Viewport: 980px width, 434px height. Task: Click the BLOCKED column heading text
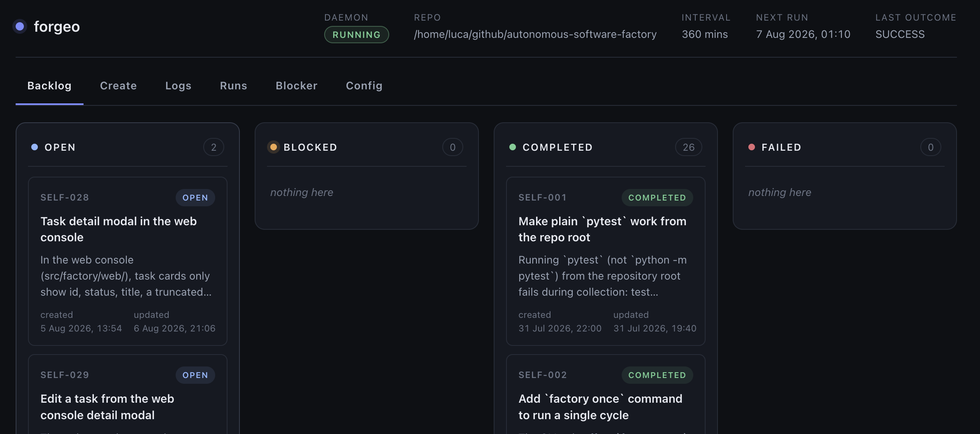click(311, 147)
